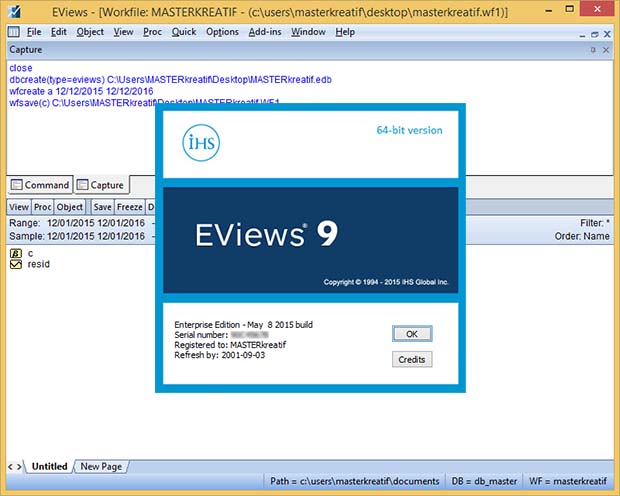This screenshot has width=620, height=496.
Task: Open the Window menu
Action: pos(308,32)
